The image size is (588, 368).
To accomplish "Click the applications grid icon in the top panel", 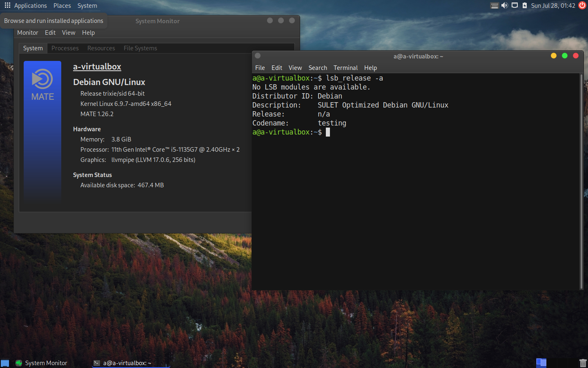I will click(7, 6).
